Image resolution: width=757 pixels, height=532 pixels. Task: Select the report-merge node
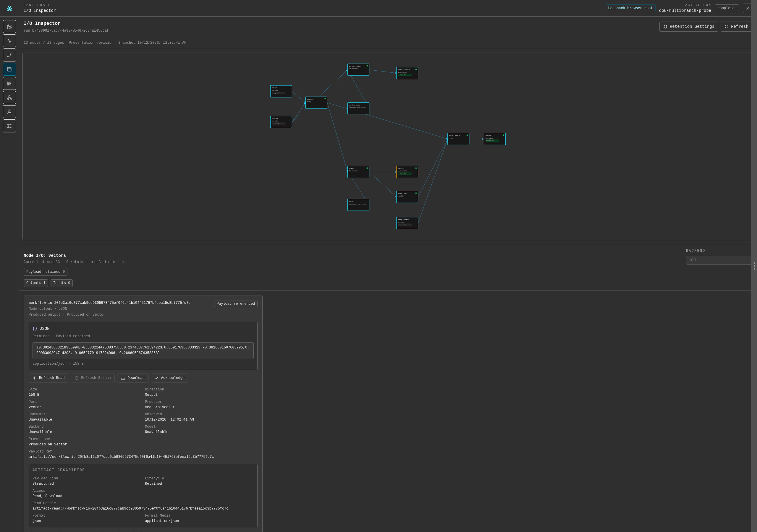[458, 139]
